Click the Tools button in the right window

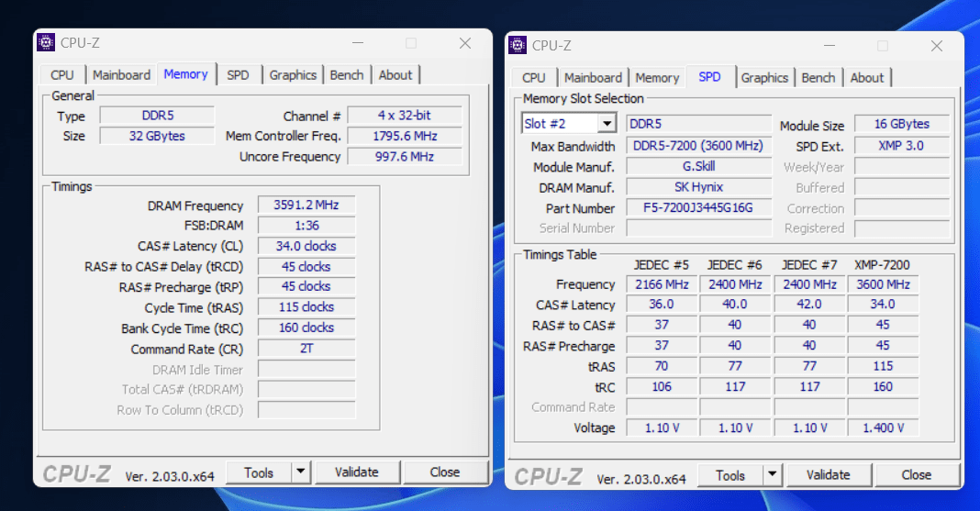click(730, 475)
